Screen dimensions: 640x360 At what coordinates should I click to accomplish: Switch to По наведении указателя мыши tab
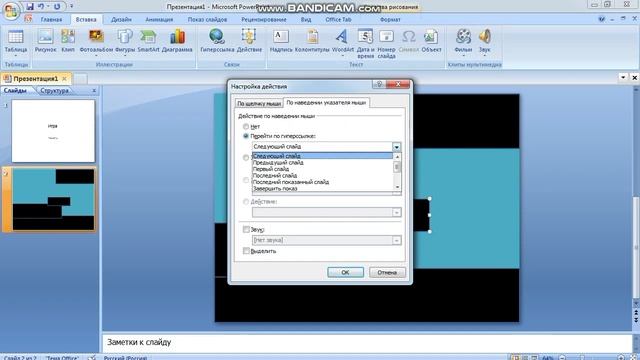coord(326,103)
